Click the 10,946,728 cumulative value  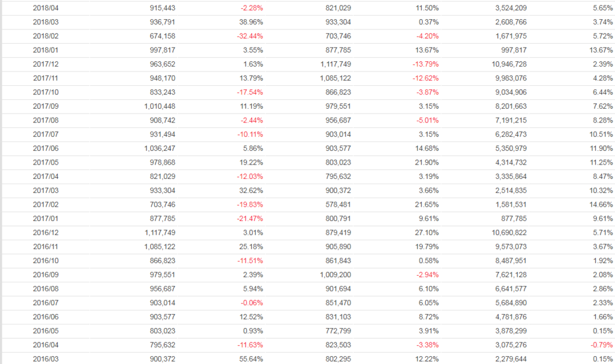509,63
